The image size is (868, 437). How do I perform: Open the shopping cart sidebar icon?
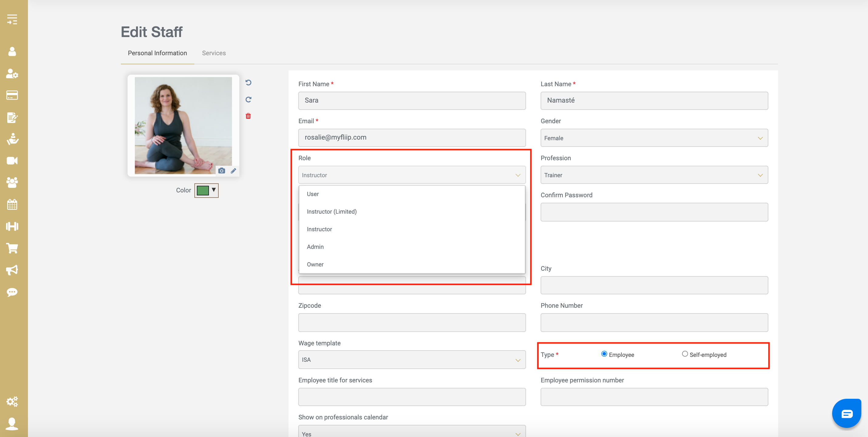(x=12, y=248)
